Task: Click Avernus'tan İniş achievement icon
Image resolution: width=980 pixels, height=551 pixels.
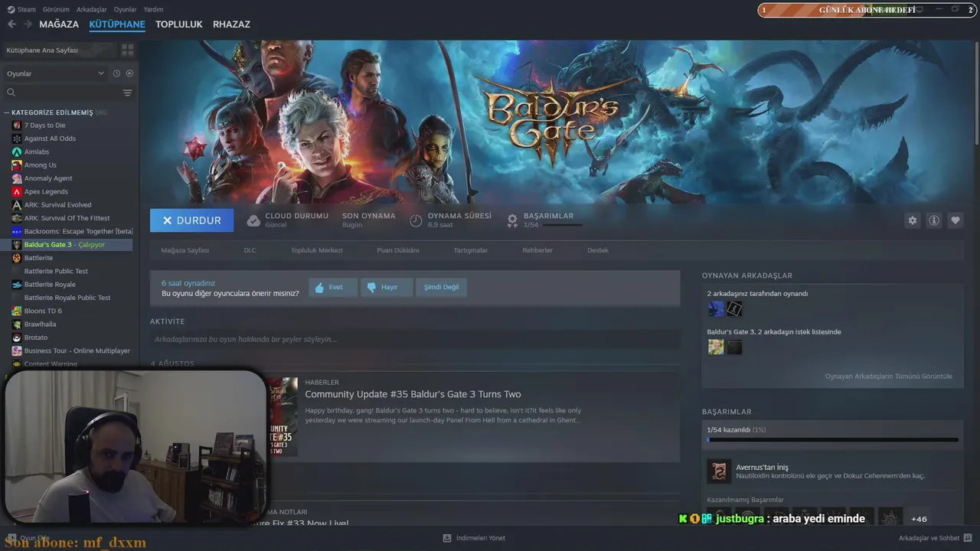Action: click(718, 471)
